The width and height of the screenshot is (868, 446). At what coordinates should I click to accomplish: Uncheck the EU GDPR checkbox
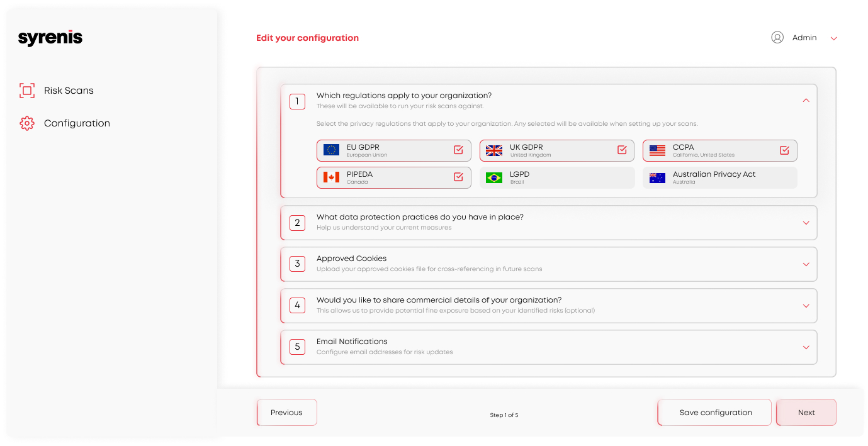coord(458,150)
